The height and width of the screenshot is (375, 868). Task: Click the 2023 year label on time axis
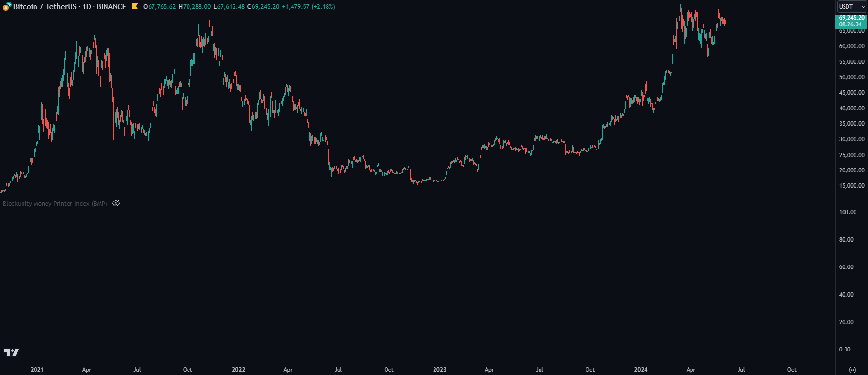pyautogui.click(x=439, y=370)
